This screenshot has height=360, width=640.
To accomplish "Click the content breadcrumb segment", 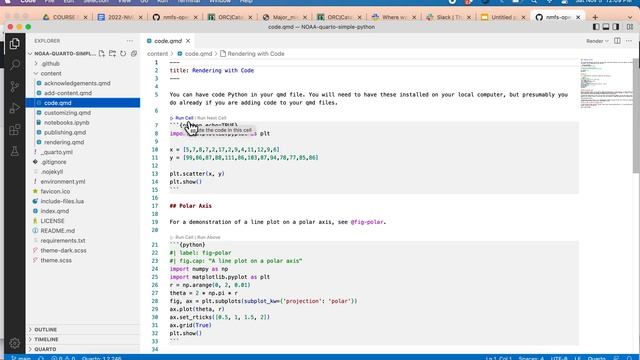I will point(158,54).
